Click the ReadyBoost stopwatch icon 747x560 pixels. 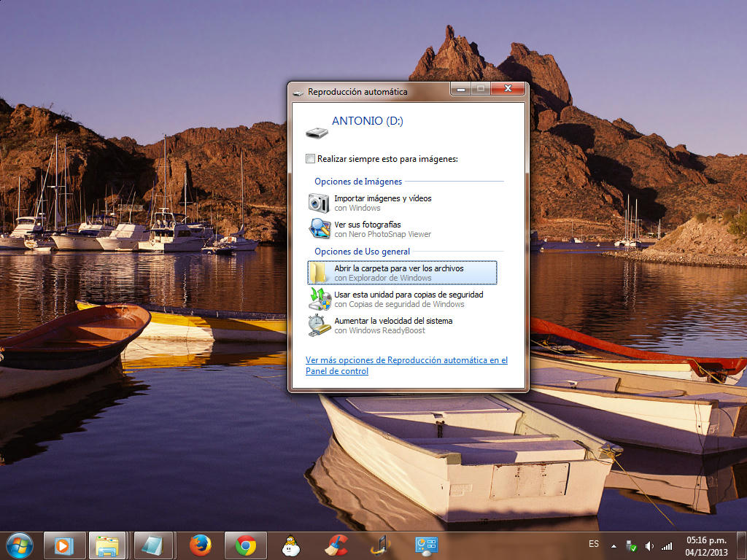tap(319, 325)
